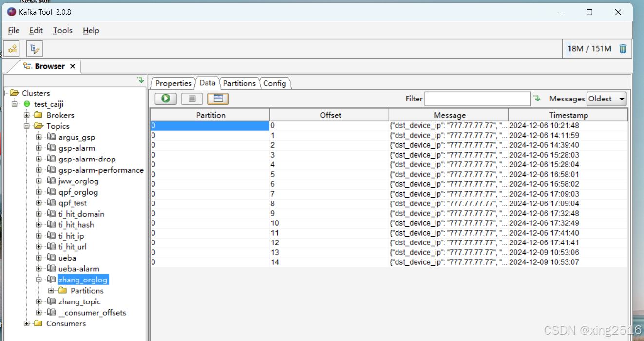The image size is (644, 341).
Task: Expand the Consumers folder
Action: 27,323
